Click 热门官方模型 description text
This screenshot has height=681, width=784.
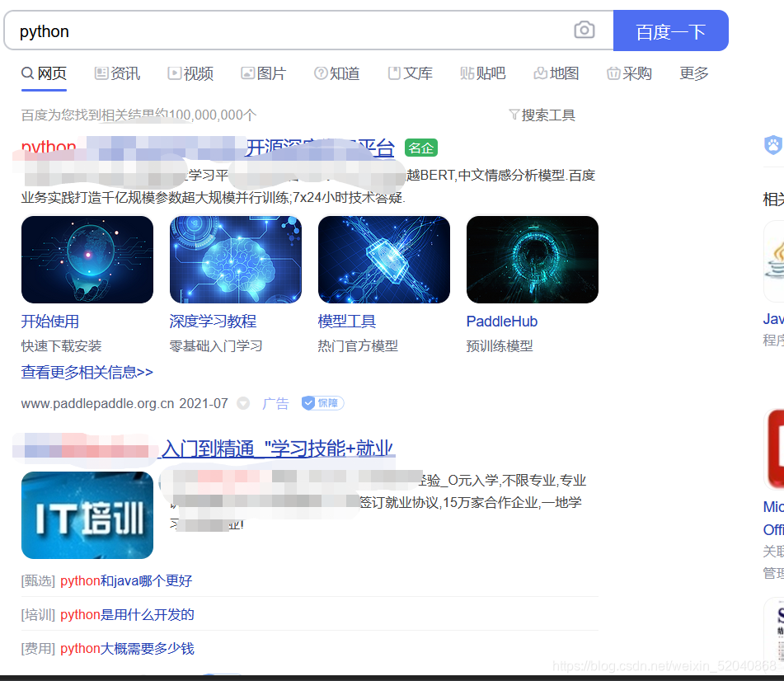point(358,346)
